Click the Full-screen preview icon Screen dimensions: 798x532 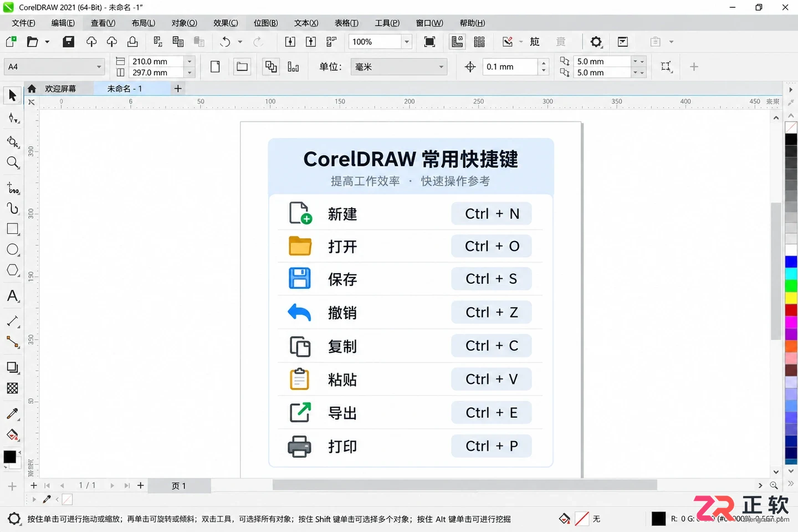(429, 42)
